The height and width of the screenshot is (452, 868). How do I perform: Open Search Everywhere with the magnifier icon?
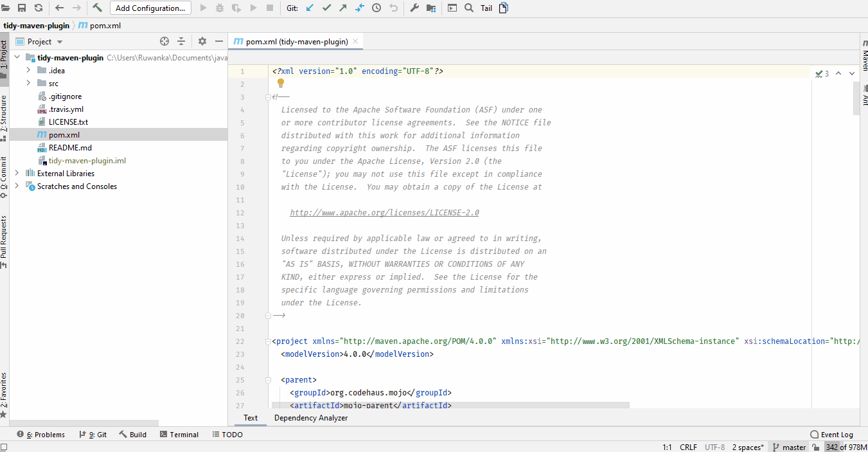(x=467, y=8)
